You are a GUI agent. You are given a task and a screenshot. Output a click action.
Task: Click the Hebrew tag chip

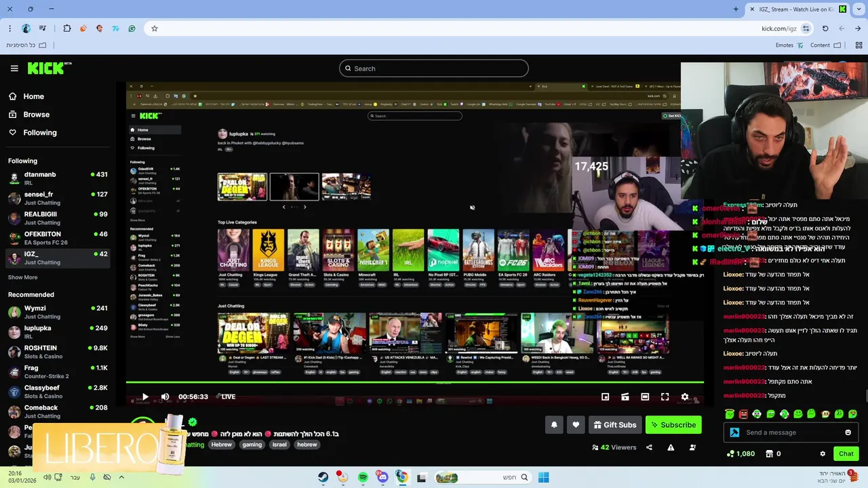coord(221,445)
